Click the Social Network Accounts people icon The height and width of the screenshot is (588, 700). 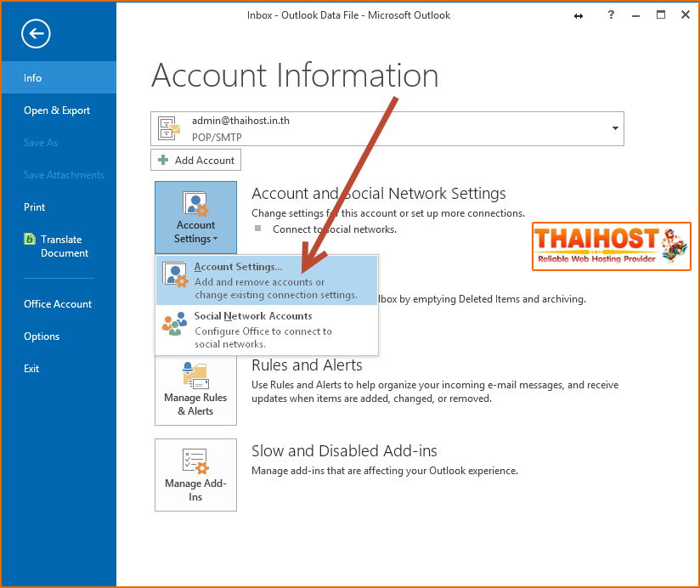coord(174,324)
